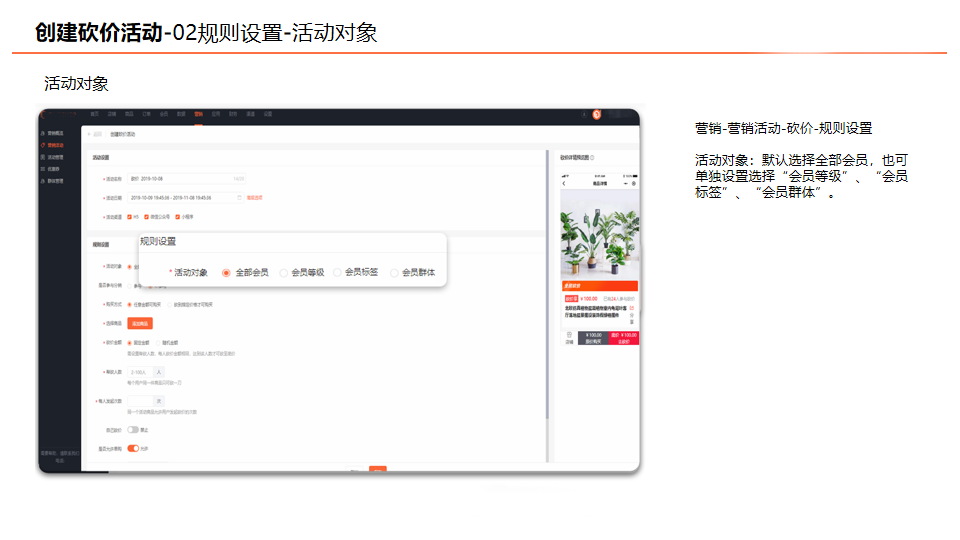This screenshot has width=960, height=540.
Task: Open the 订单 tab in top navigation
Action: coord(146,114)
